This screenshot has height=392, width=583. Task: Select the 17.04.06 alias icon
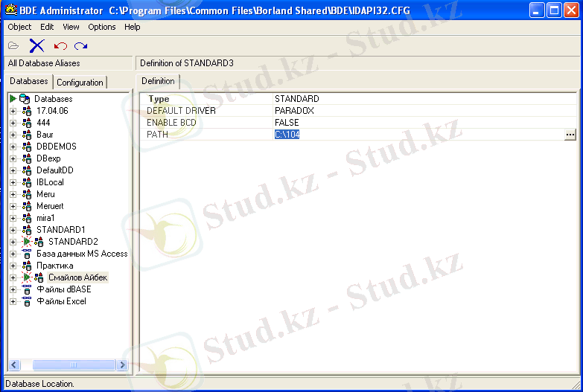[27, 111]
